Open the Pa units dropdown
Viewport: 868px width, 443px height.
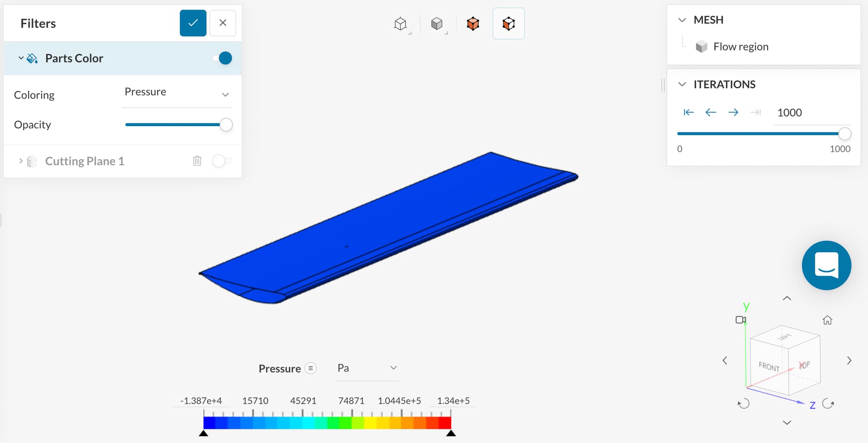tap(367, 368)
